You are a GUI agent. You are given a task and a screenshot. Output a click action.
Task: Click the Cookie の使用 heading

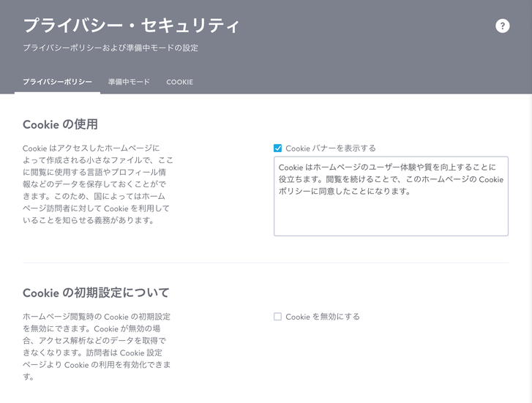click(x=60, y=124)
